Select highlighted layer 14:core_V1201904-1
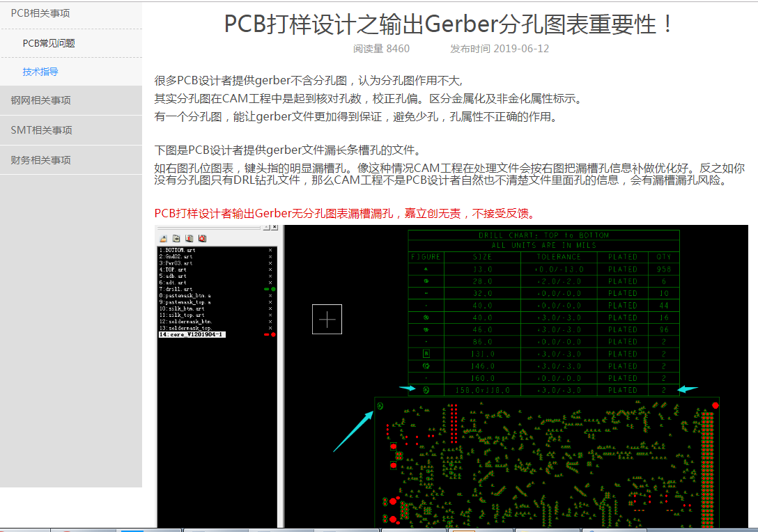The height and width of the screenshot is (532, 758). click(192, 334)
